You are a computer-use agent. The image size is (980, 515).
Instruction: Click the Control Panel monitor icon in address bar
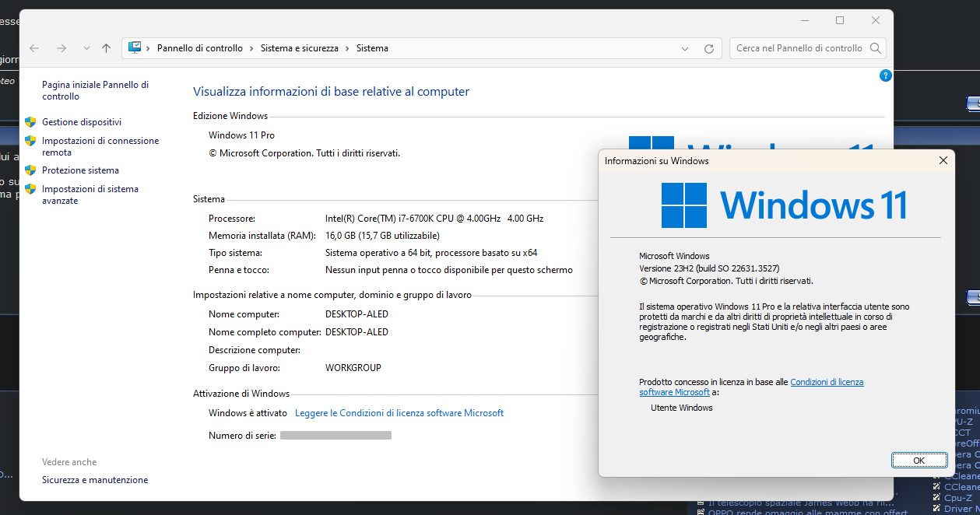coord(135,48)
